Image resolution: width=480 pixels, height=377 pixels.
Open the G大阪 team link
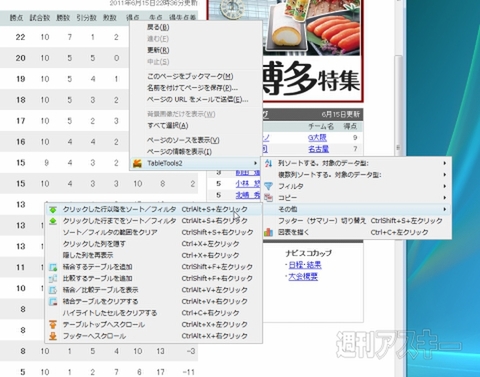tap(317, 138)
